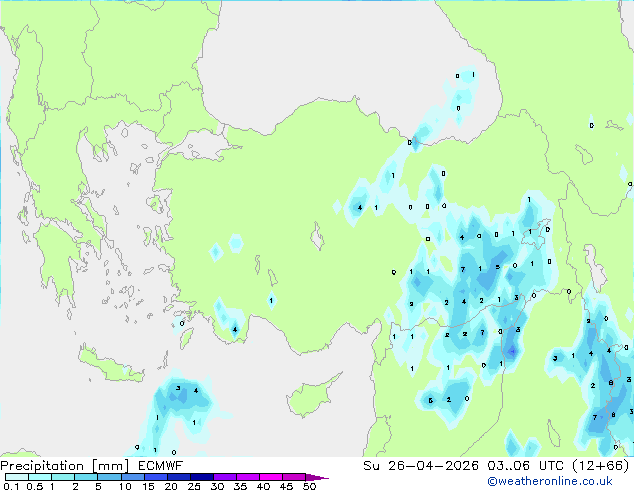Open the weatheronline.co.uk link
Screen dimensions: 634x490
(x=550, y=481)
